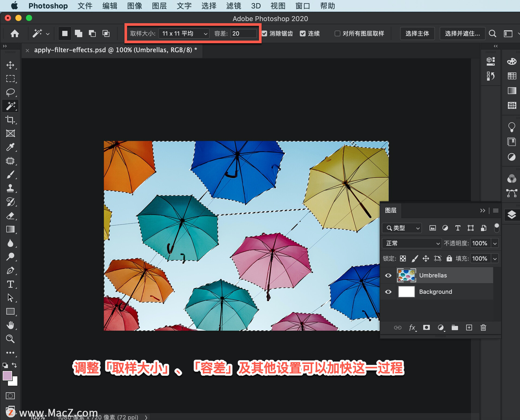Select the Magic Wand tool in toolbar

coord(10,106)
